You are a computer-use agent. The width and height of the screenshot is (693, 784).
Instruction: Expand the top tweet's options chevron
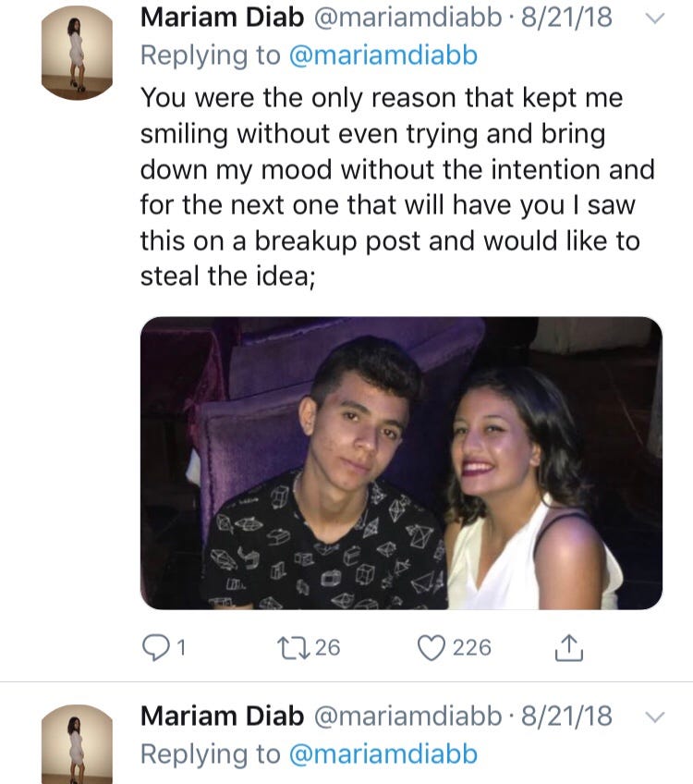653,18
